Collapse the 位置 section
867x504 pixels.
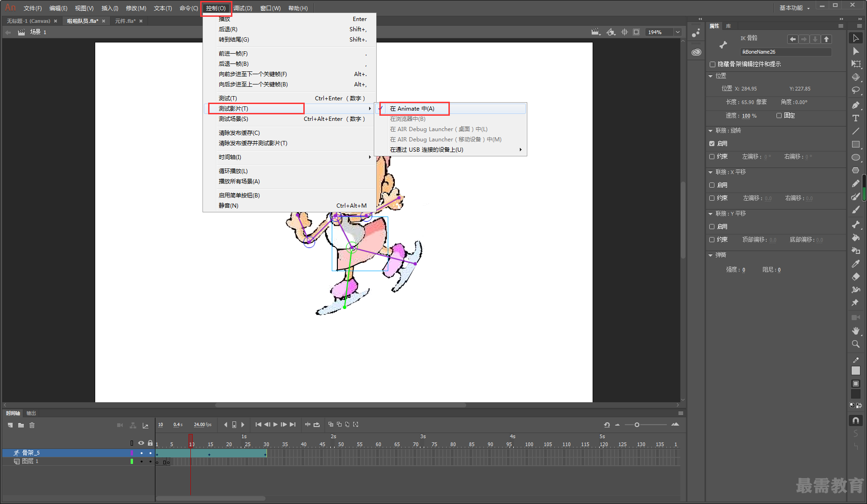click(711, 76)
